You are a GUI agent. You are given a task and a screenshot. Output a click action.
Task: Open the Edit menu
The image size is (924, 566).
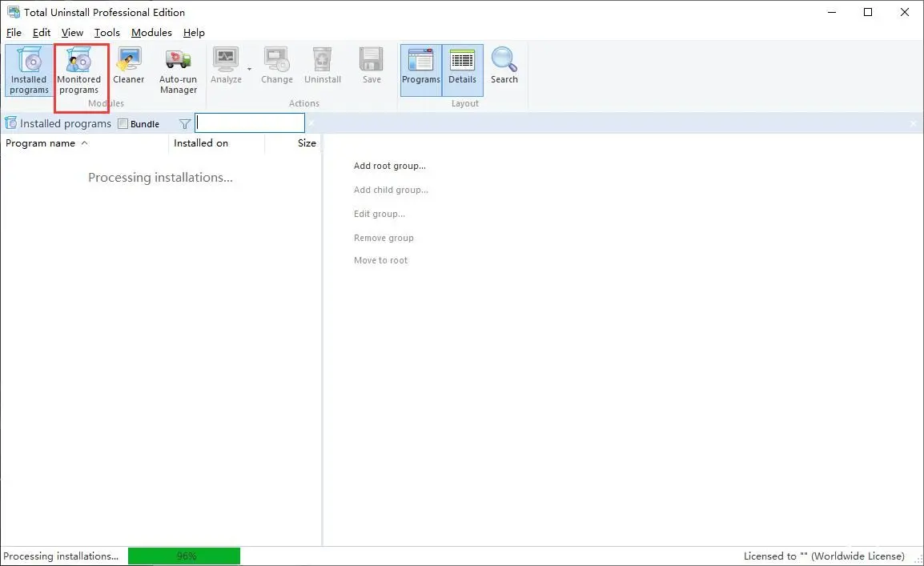tap(42, 32)
